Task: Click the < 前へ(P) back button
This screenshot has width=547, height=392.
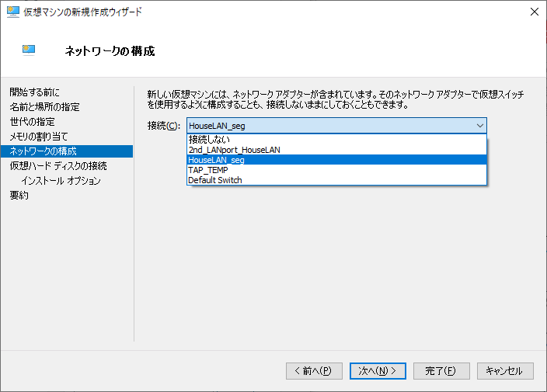Action: point(314,371)
